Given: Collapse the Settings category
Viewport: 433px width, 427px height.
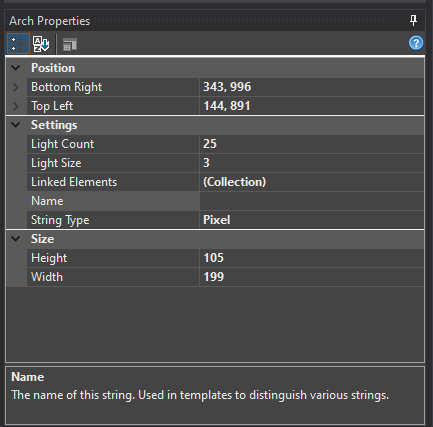Looking at the screenshot, I should pos(16,125).
